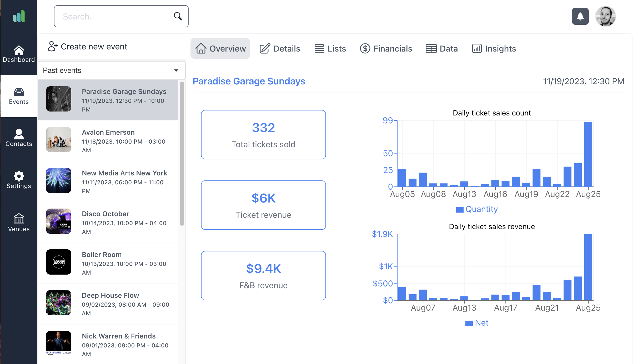Switch to the Insights tab label
This screenshot has width=633, height=364.
coord(501,48)
